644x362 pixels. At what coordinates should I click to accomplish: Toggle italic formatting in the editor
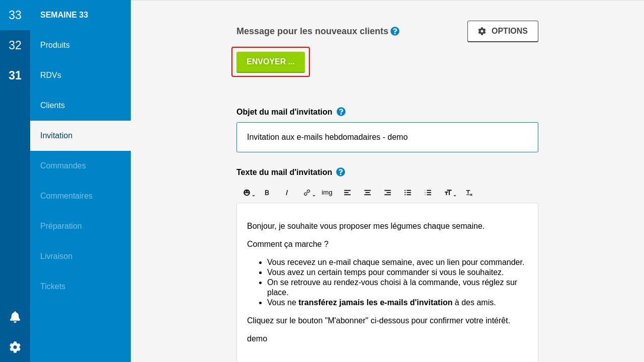[x=287, y=193]
